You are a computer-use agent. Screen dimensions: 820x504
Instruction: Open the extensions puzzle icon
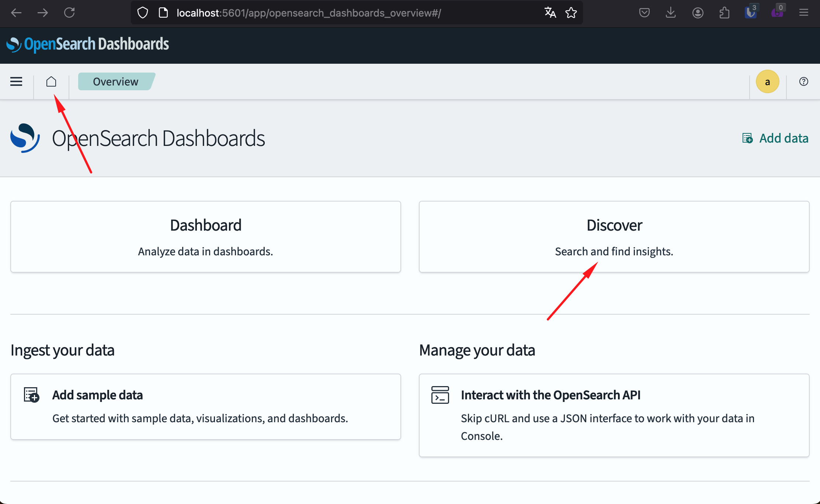point(724,13)
